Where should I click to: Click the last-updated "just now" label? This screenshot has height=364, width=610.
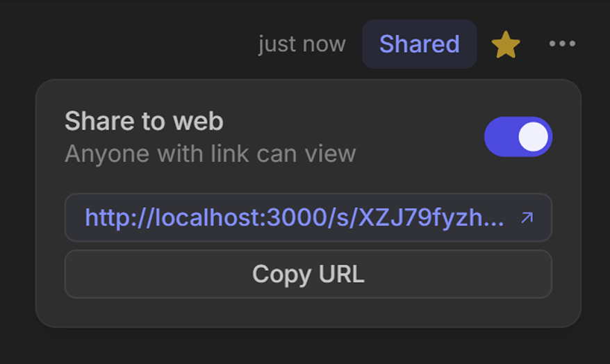(302, 44)
